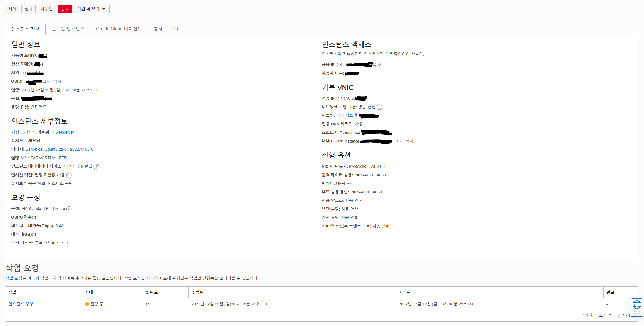The height and width of the screenshot is (326, 644).
Task: Open Oracle Cloud 에이전트 tab
Action: (x=119, y=29)
